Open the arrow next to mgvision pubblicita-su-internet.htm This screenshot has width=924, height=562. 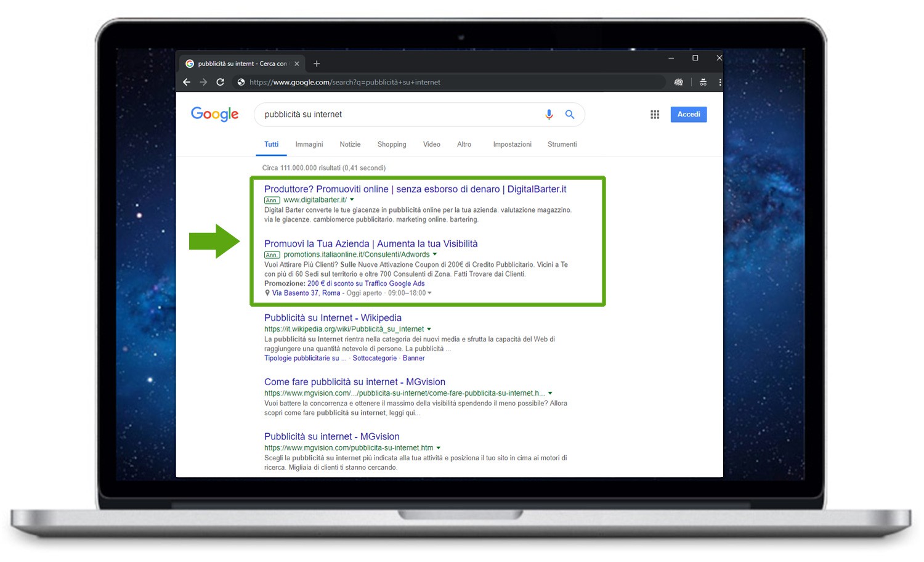tap(439, 448)
